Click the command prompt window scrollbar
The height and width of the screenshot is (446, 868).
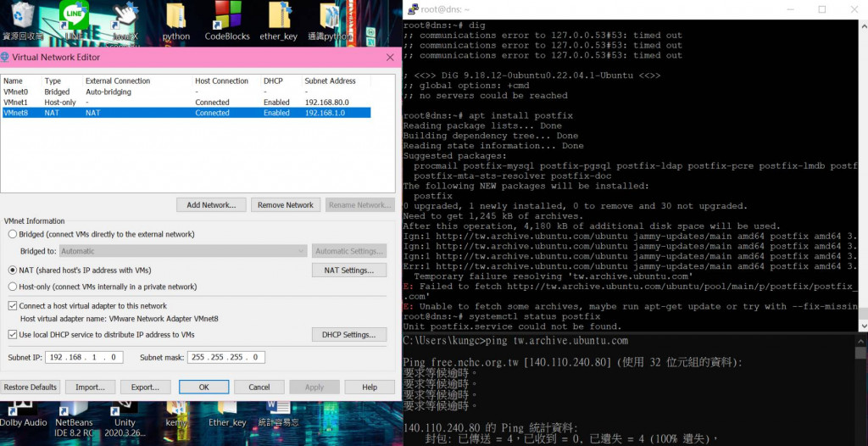click(860, 389)
